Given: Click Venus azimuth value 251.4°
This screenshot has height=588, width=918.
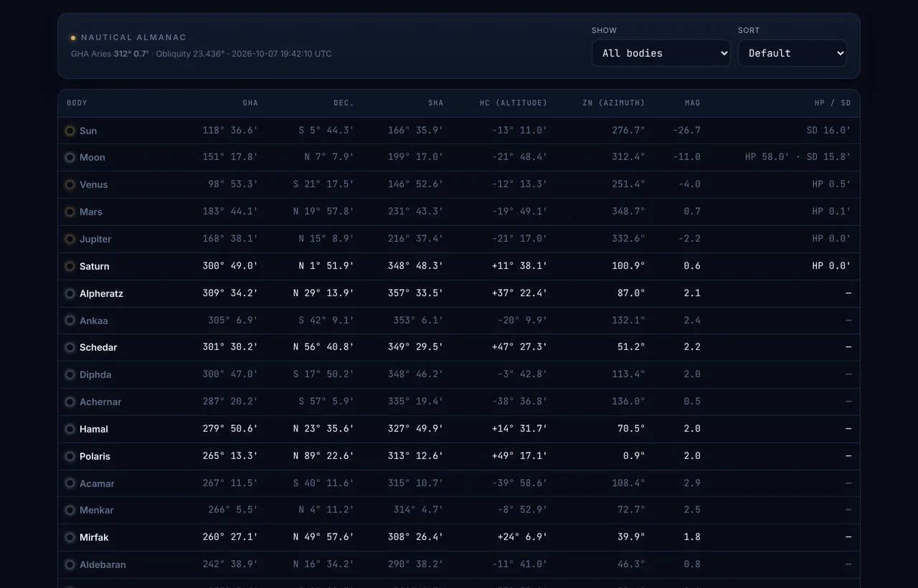Looking at the screenshot, I should [x=628, y=184].
